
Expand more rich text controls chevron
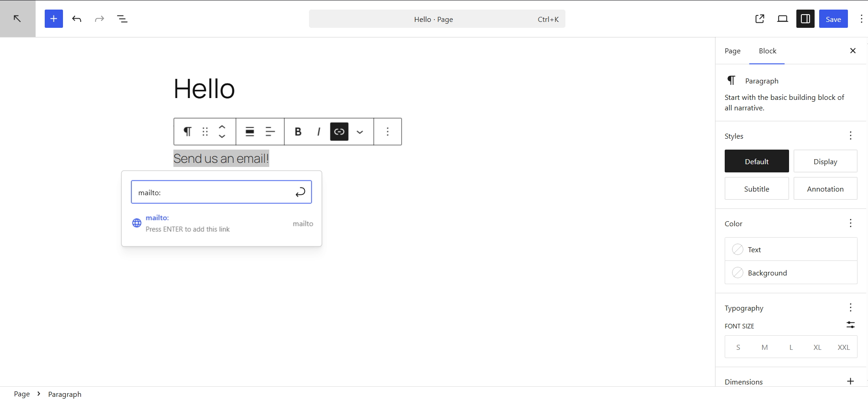[360, 132]
